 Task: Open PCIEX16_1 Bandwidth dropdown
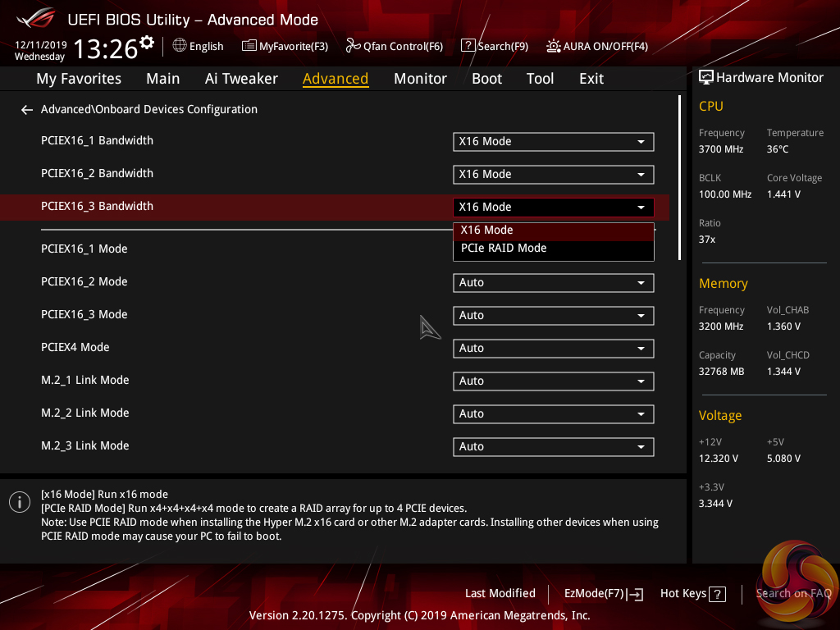click(x=554, y=142)
